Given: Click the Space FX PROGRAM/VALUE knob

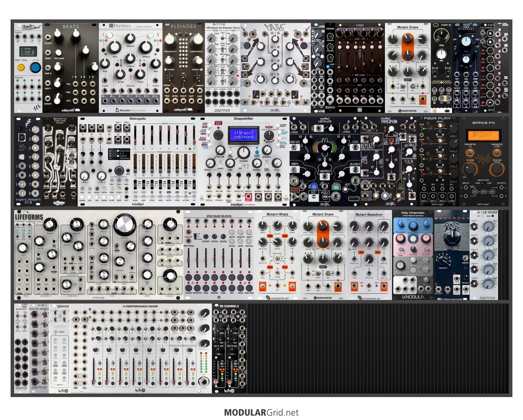Looking at the screenshot, I should 497,169.
